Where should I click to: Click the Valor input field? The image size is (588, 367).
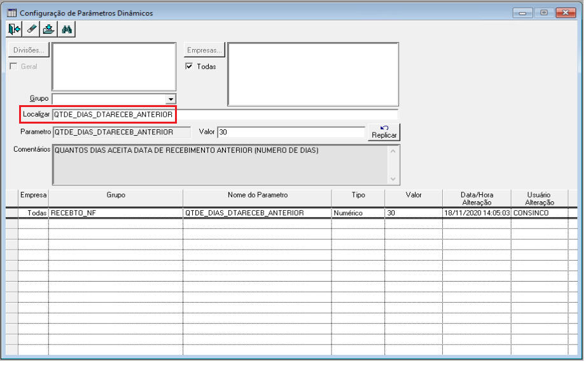tap(291, 133)
